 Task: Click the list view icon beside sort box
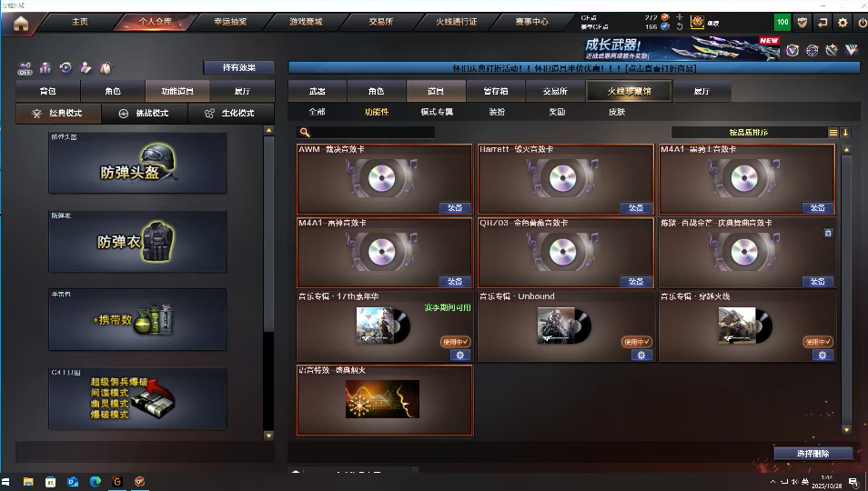[x=833, y=132]
